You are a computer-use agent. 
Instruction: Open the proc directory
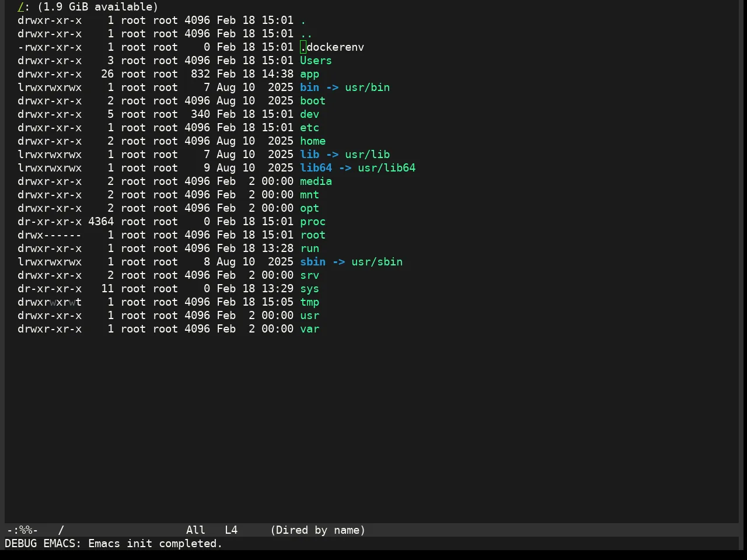(313, 222)
